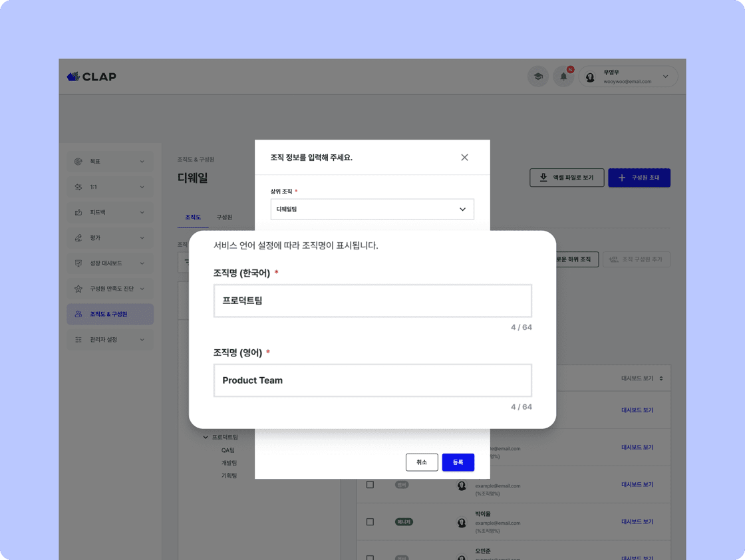
Task: Expand the 1:1 sidebar menu chevron
Action: click(x=142, y=187)
